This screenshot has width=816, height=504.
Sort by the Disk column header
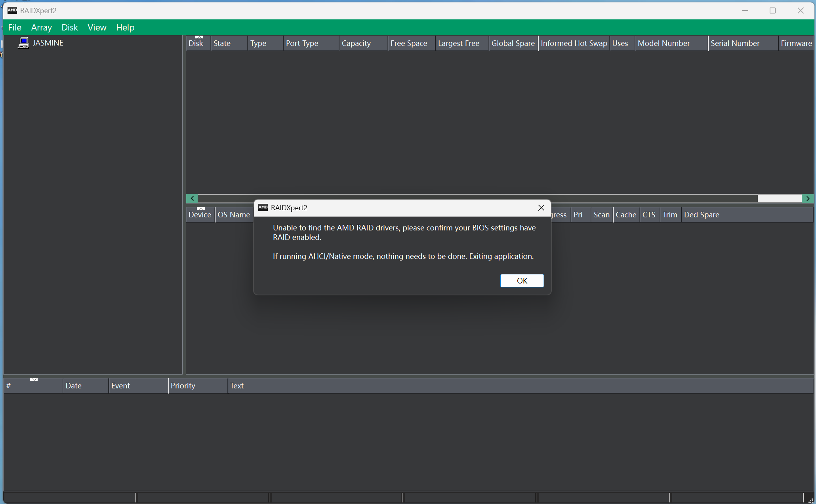click(196, 43)
